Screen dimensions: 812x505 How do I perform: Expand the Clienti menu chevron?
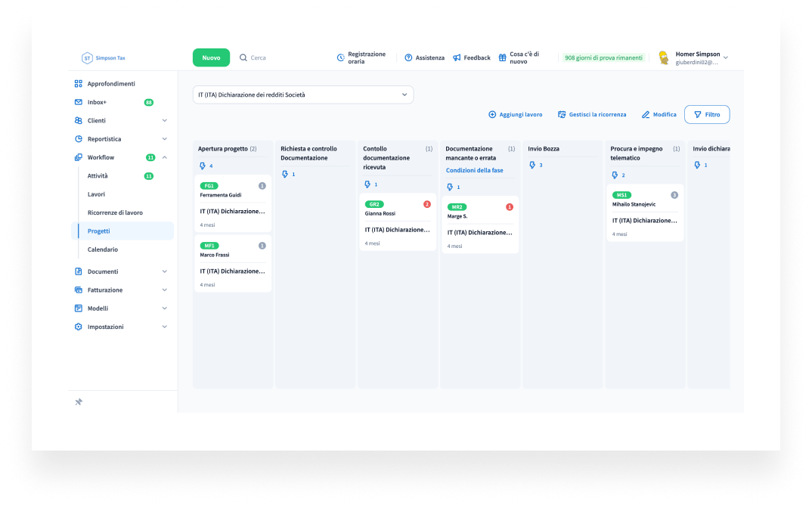165,121
